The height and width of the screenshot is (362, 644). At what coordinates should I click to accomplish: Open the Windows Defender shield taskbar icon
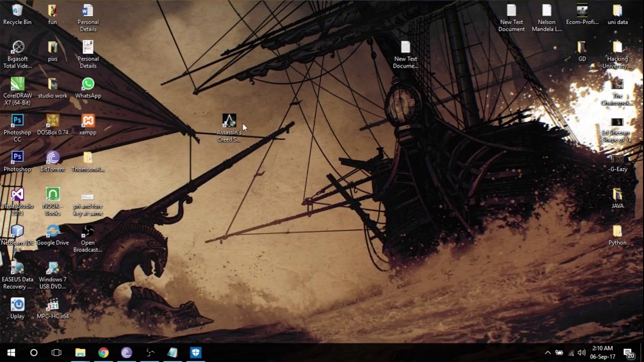[x=196, y=352]
